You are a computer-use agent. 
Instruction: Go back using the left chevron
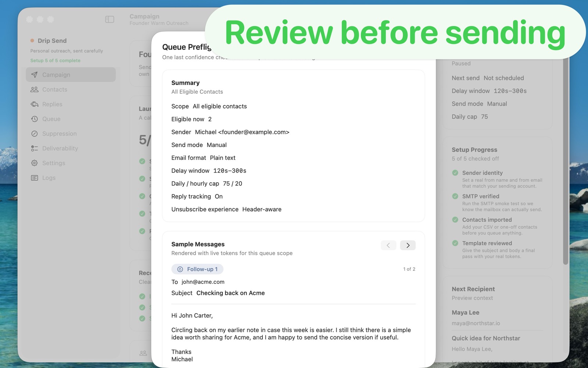click(388, 245)
